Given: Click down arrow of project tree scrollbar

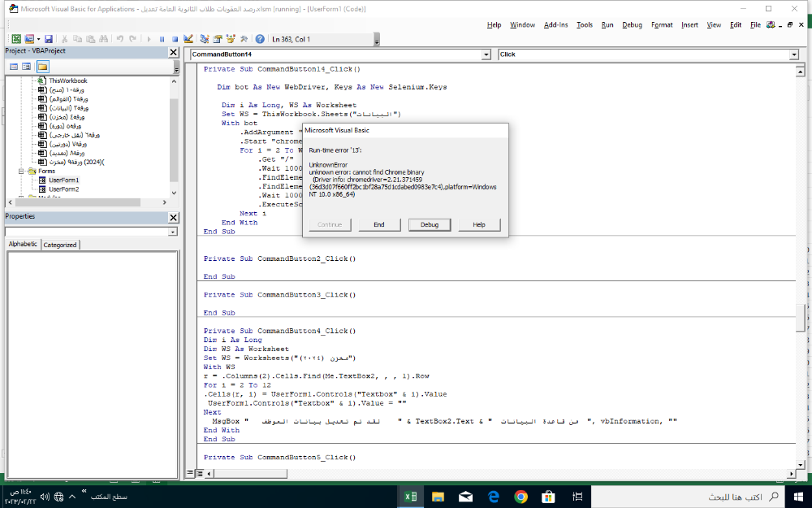Looking at the screenshot, I should (x=174, y=193).
